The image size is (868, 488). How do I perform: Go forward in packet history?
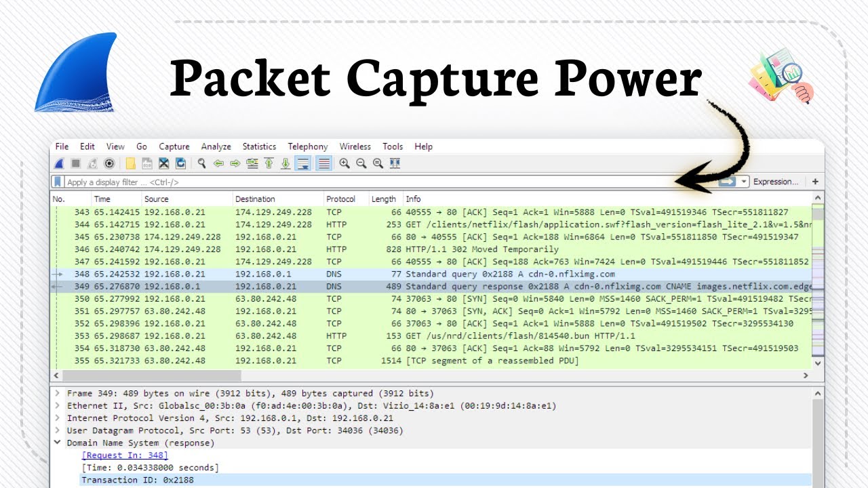coord(235,163)
